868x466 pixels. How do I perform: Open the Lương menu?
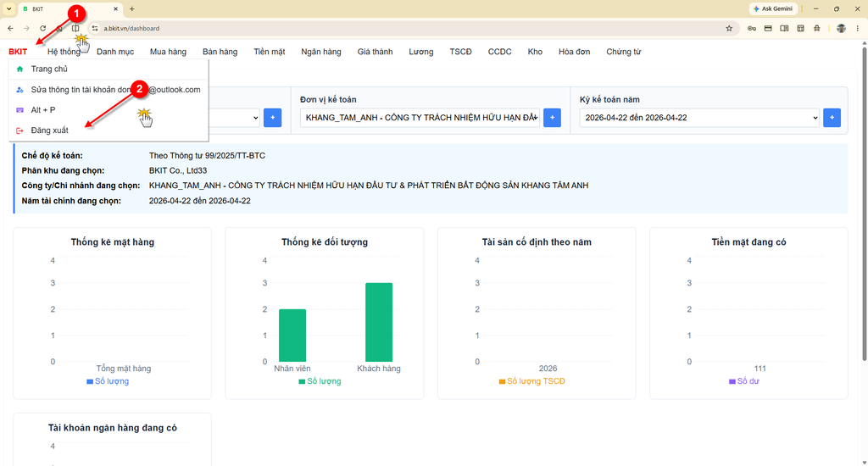(420, 52)
